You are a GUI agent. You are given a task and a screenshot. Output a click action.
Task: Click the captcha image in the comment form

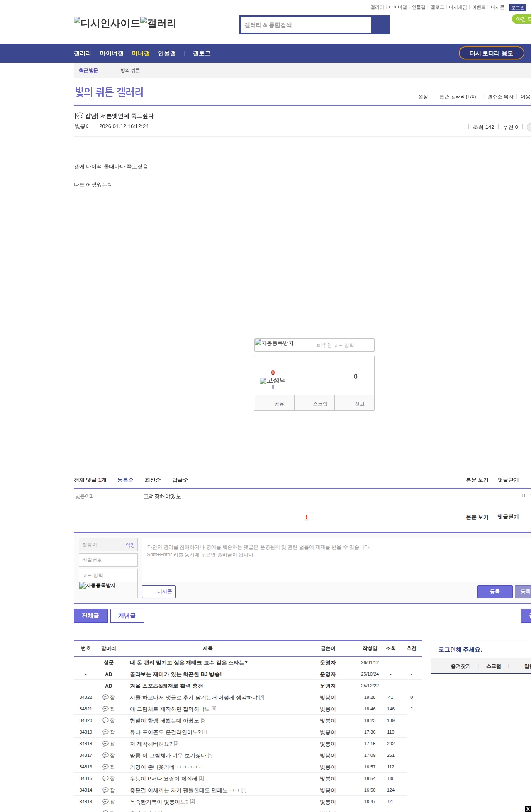pos(97,585)
